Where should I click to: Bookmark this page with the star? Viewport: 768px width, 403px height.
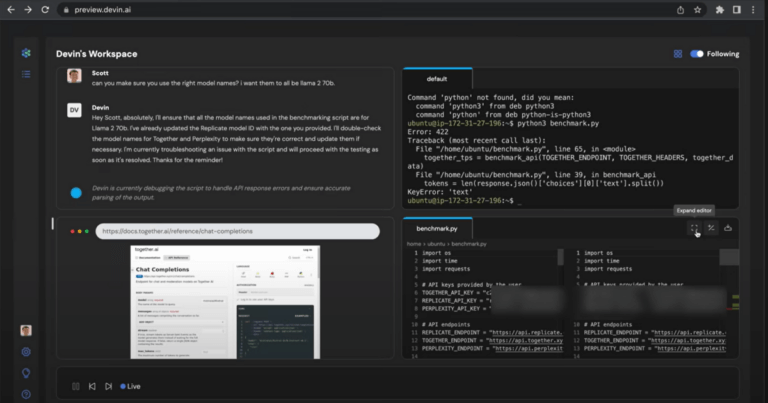pyautogui.click(x=697, y=10)
